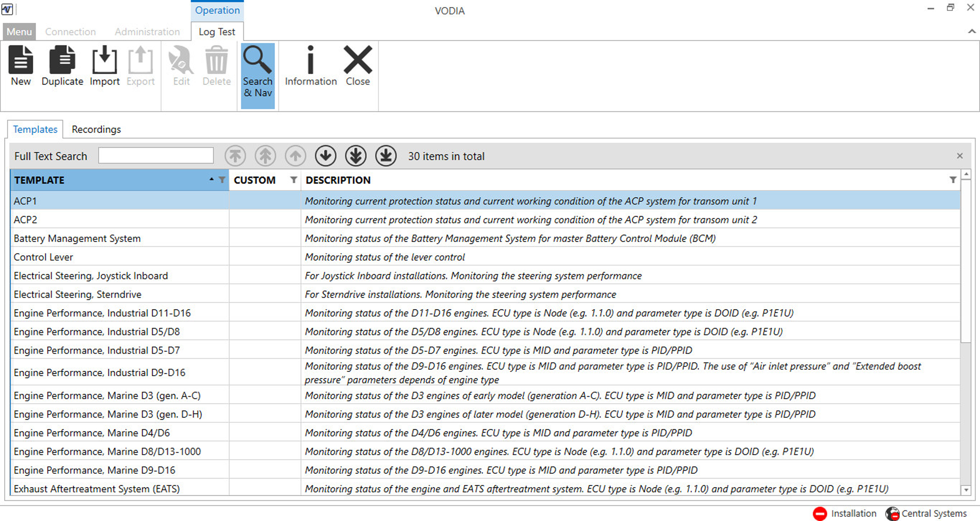Click the scrollbar down arrow
This screenshot has height=521, width=980.
point(966,490)
